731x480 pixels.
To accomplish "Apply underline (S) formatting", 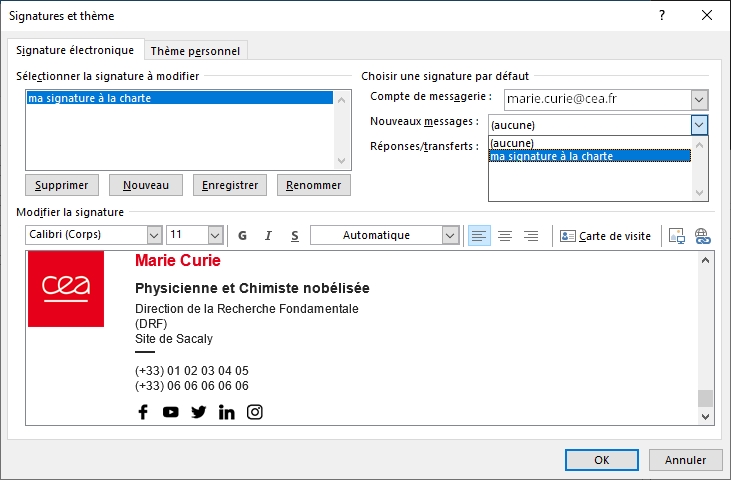I will pyautogui.click(x=295, y=236).
